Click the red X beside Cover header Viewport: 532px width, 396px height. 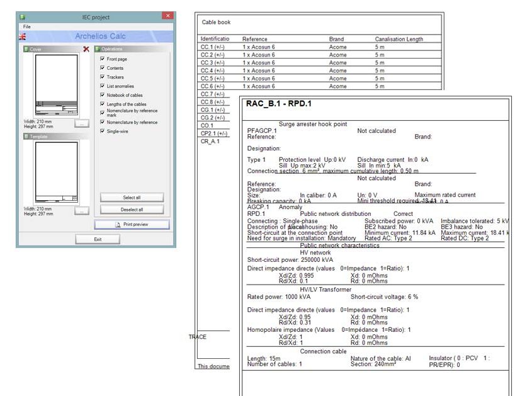(86, 49)
